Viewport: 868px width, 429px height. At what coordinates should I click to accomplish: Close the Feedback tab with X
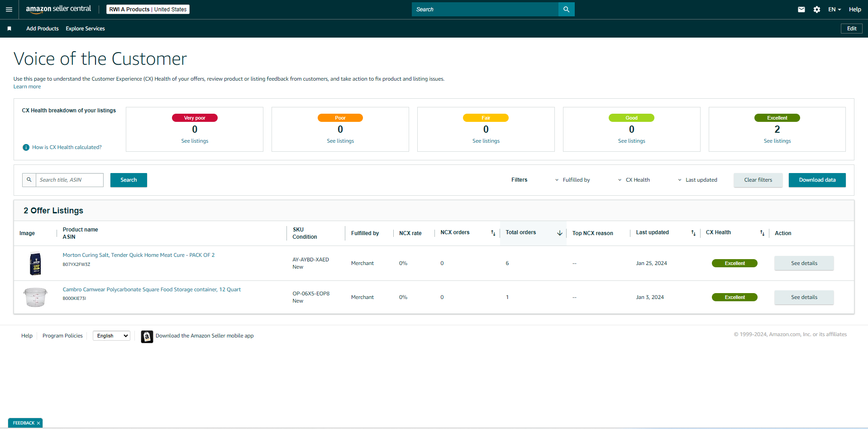[38, 423]
